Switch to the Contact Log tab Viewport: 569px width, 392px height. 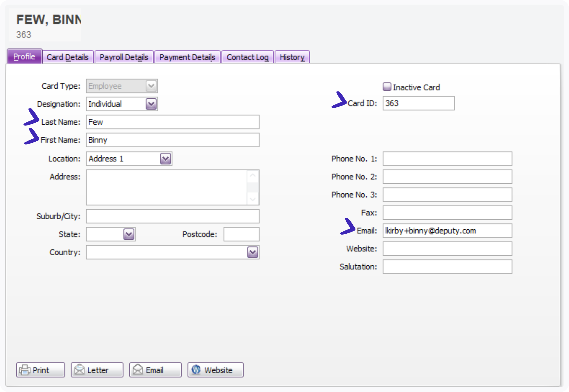coord(247,57)
